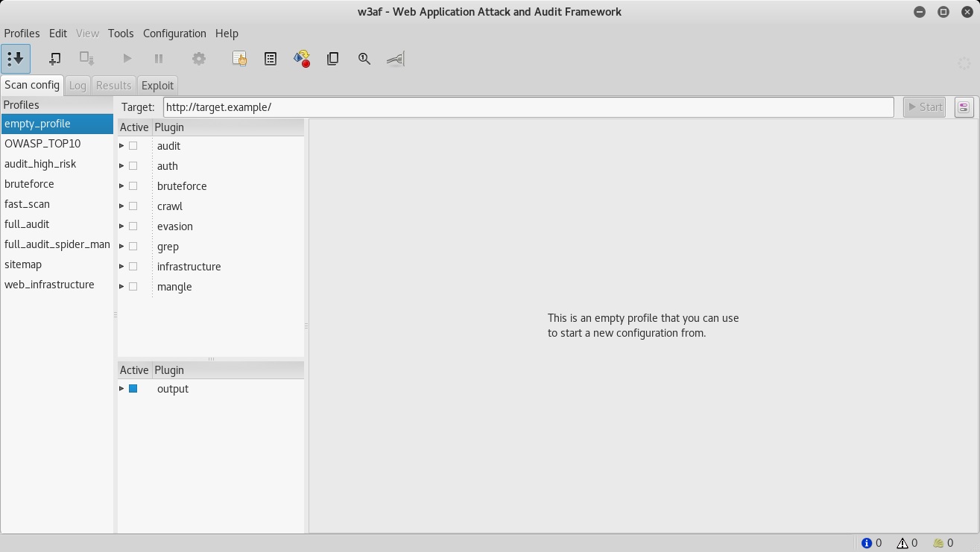Open the Manual Request tool hand icon
The width and height of the screenshot is (980, 552).
239,59
